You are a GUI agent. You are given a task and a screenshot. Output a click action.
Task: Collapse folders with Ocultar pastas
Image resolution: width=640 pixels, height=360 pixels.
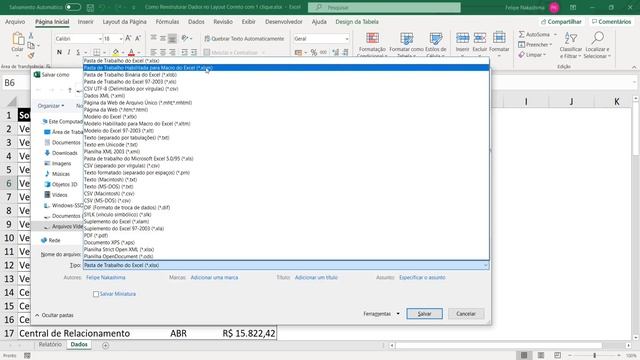point(54,315)
